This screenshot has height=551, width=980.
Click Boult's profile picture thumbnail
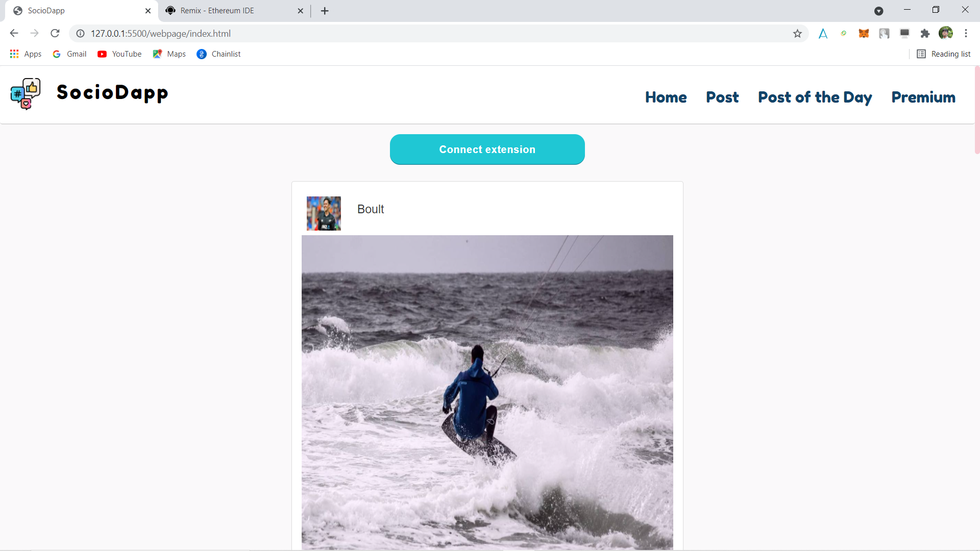click(x=324, y=213)
